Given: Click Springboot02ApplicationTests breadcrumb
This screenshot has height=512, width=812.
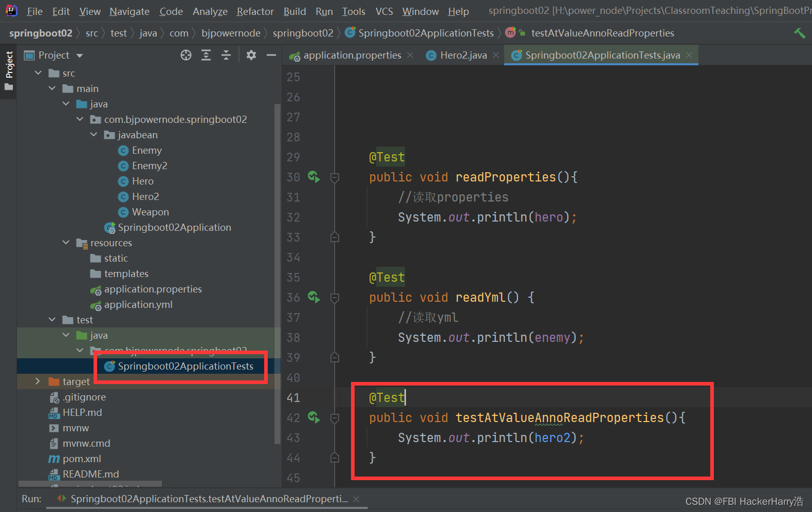Looking at the screenshot, I should point(419,33).
